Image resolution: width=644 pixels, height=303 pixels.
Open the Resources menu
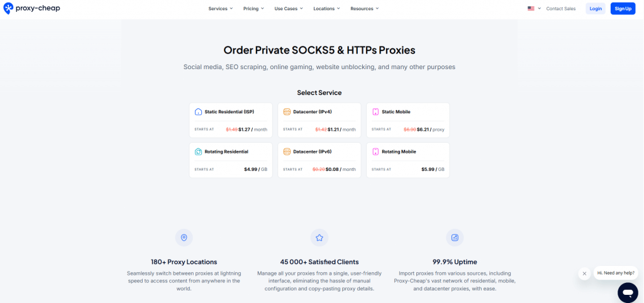click(365, 9)
